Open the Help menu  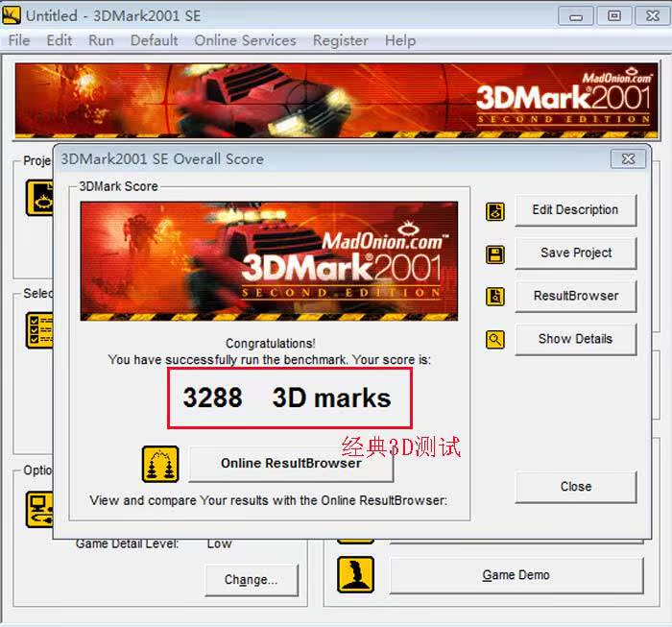[x=400, y=40]
